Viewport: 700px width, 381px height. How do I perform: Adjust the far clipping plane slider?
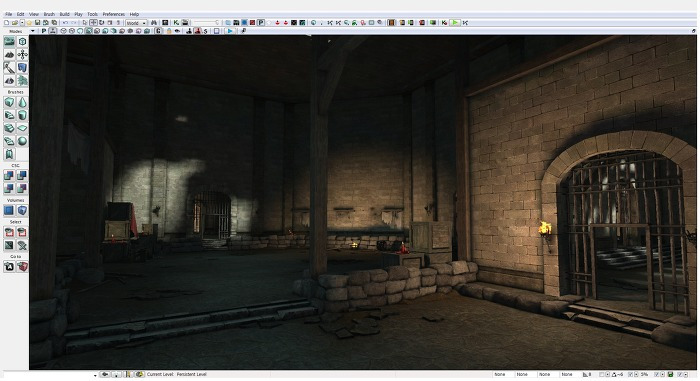[206, 23]
